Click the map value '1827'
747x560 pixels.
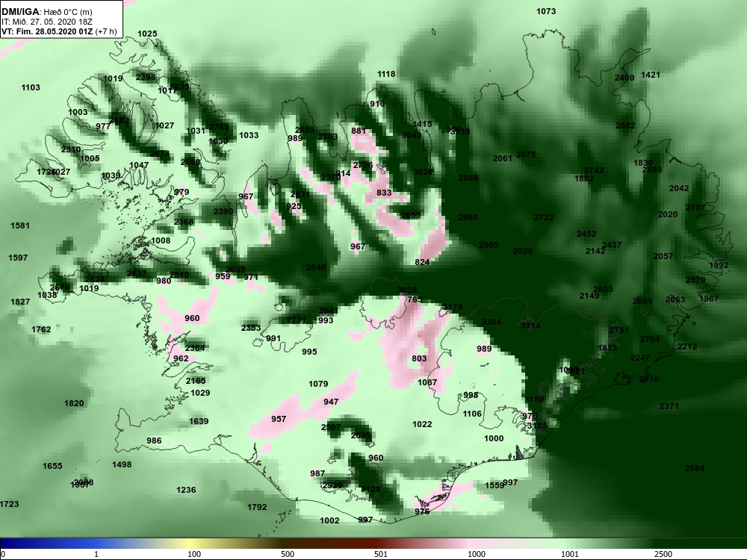(20, 302)
